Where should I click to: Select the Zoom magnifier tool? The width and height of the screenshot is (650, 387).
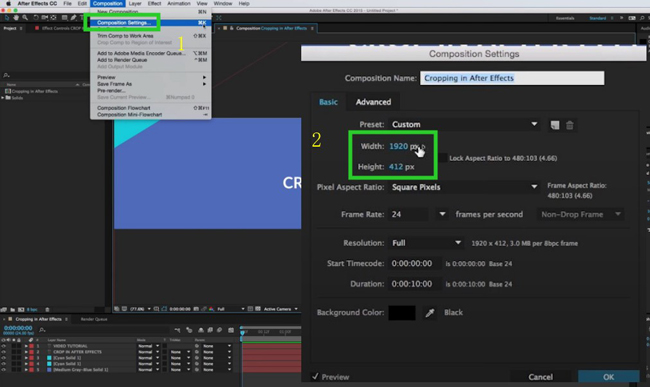(x=25, y=18)
